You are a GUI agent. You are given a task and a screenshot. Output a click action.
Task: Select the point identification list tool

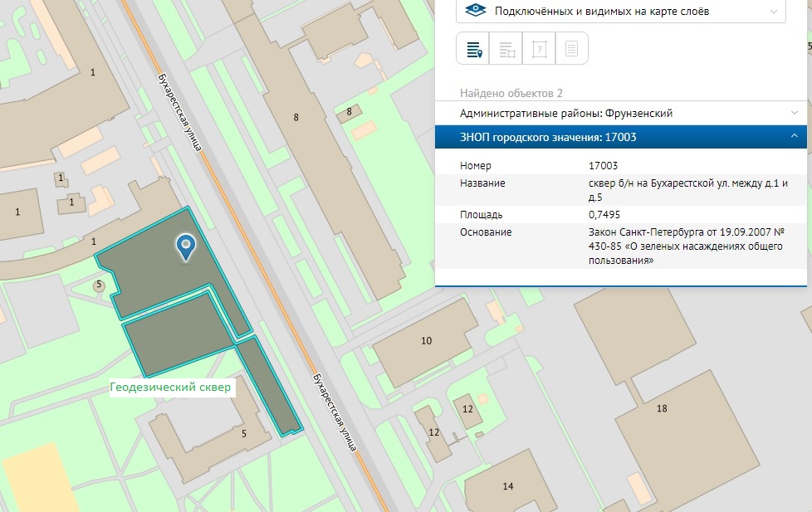(x=473, y=49)
